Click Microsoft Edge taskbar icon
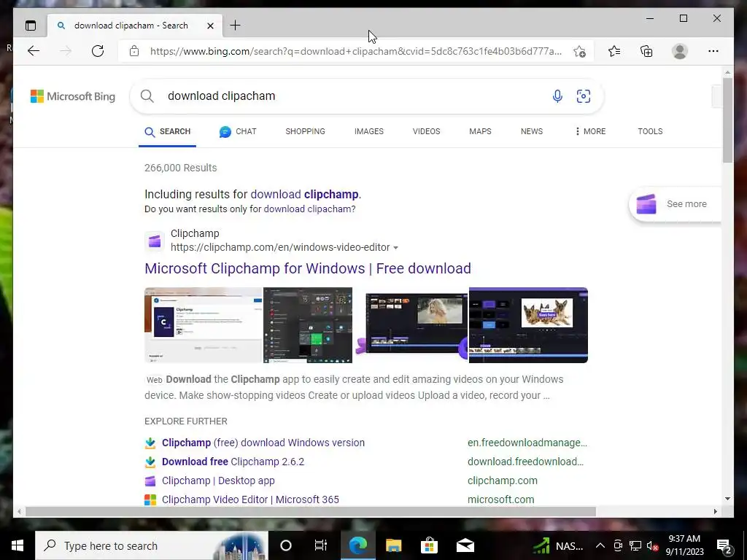The height and width of the screenshot is (560, 747). [x=358, y=545]
